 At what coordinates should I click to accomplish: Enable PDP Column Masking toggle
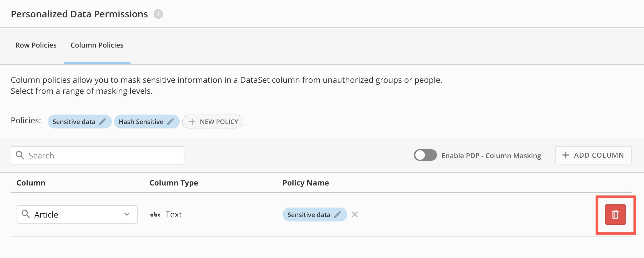(425, 155)
